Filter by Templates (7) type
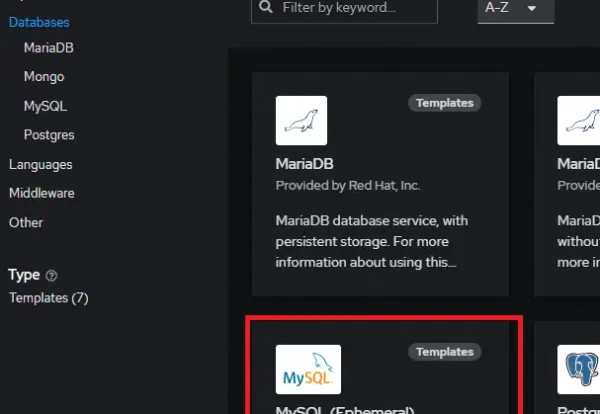The height and width of the screenshot is (414, 600). [x=49, y=298]
